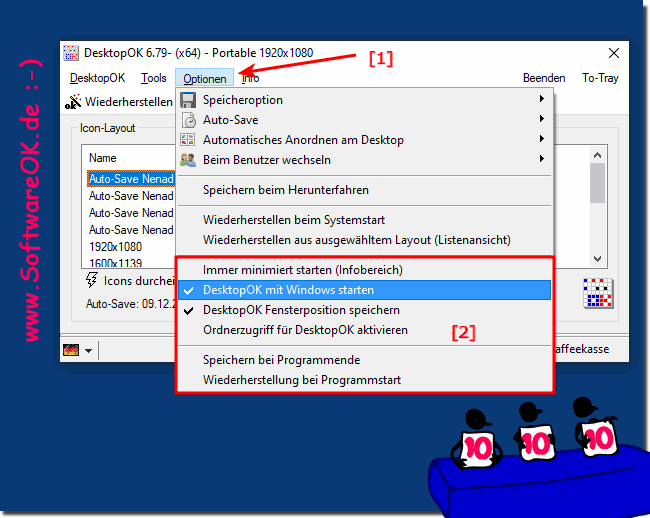The width and height of the screenshot is (650, 518).
Task: Click Beenden to quit the program
Action: [544, 78]
